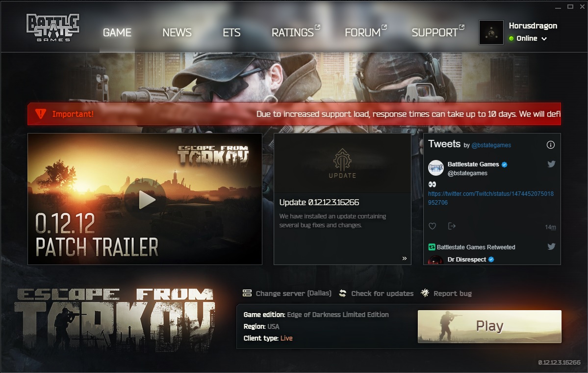This screenshot has width=588, height=373.
Task: Click the Region USA value
Action: [273, 326]
